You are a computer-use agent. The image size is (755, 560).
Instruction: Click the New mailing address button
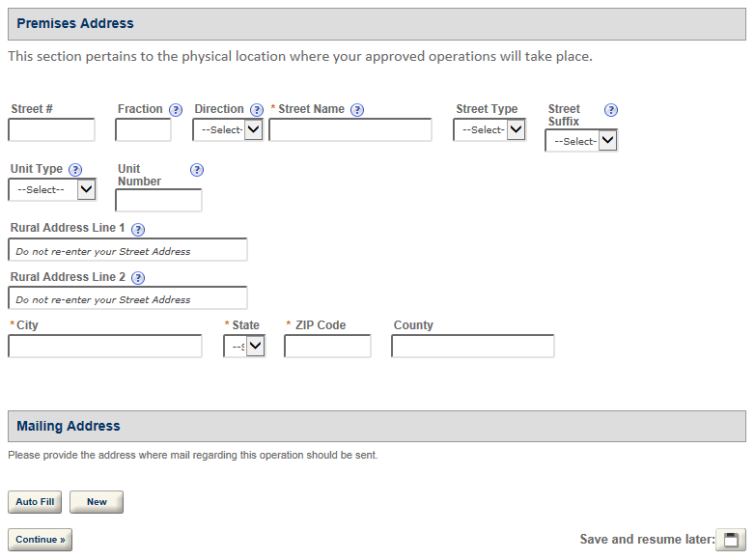[97, 502]
